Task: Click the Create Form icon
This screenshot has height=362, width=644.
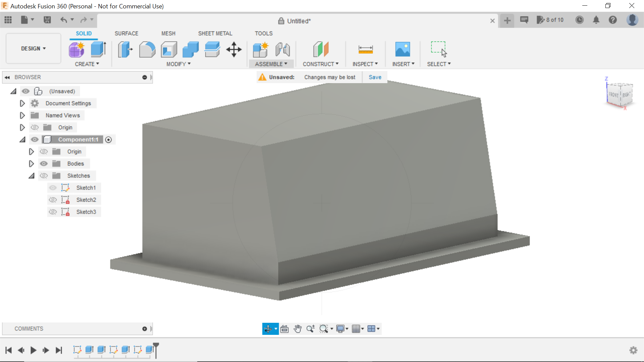Action: click(x=76, y=49)
